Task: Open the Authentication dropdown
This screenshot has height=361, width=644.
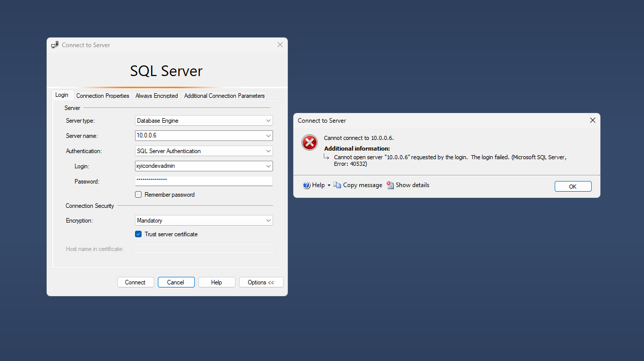Action: [x=268, y=151]
